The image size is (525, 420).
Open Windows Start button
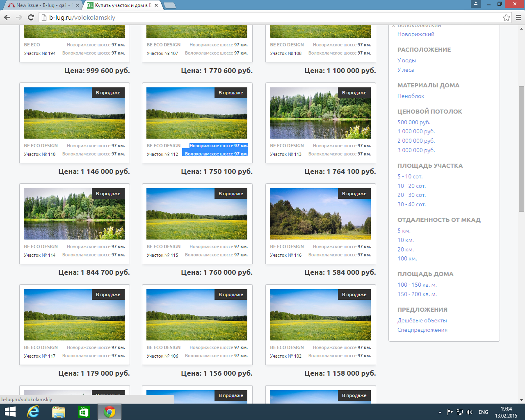point(10,412)
